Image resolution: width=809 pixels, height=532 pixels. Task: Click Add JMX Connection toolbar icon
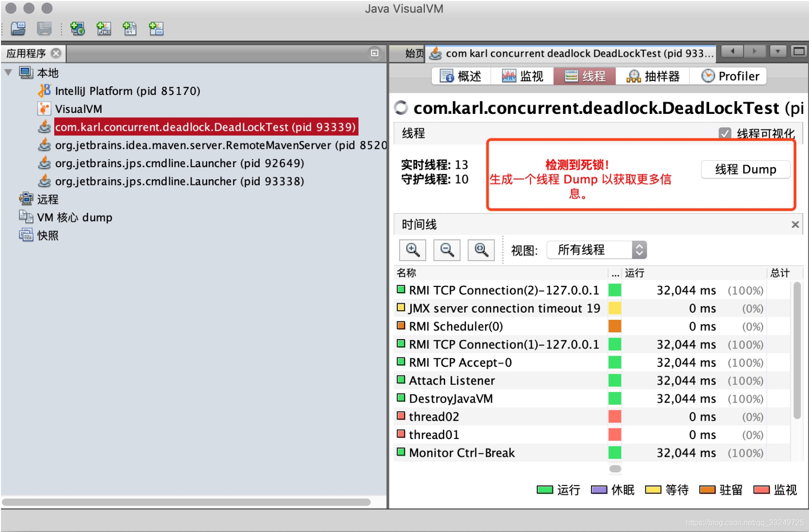[x=104, y=29]
